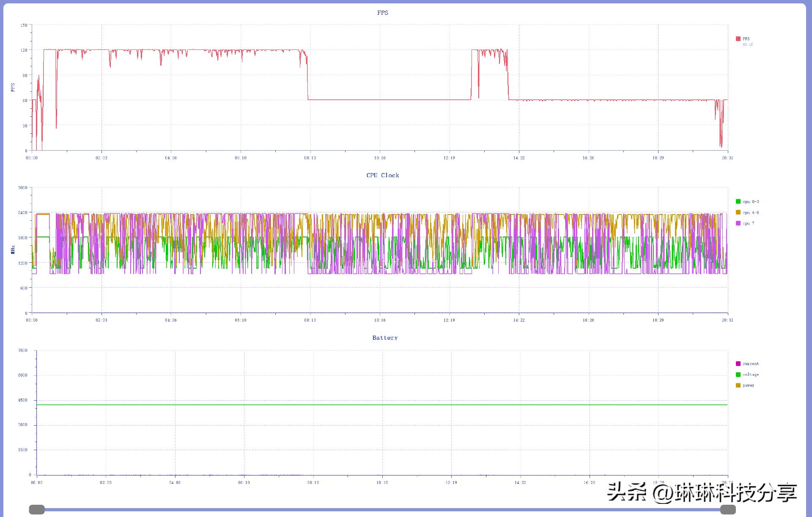Click the 'cpu: 0-3' legend label text

[x=751, y=202]
